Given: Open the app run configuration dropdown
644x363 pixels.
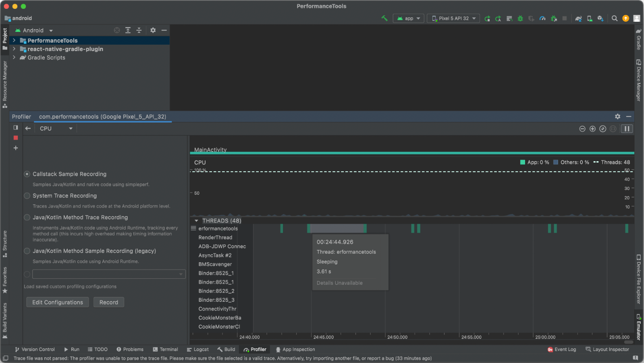Looking at the screenshot, I should (409, 19).
